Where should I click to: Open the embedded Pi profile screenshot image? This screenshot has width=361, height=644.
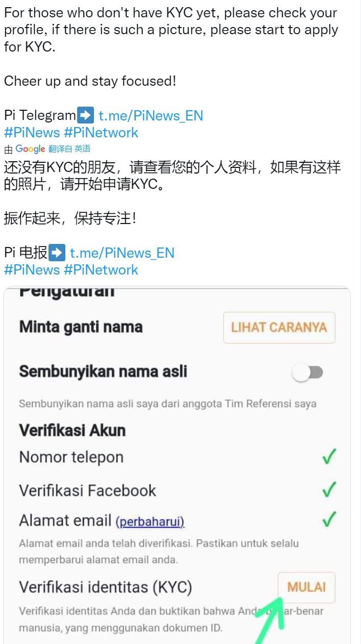tap(177, 465)
